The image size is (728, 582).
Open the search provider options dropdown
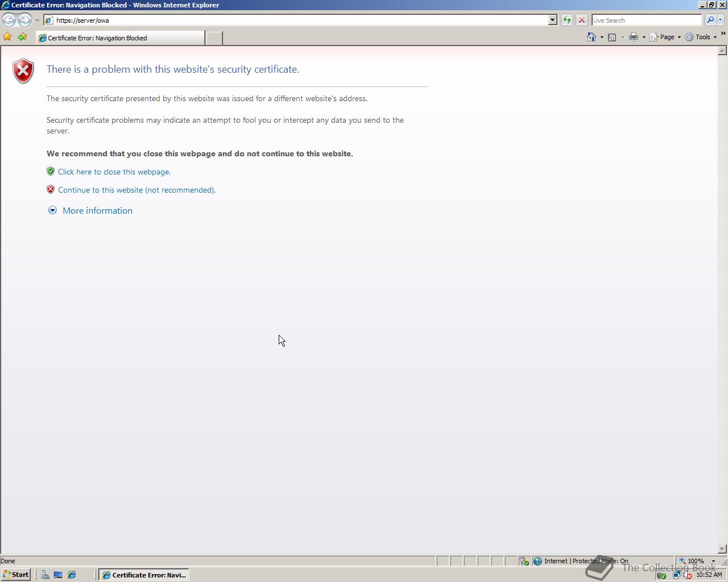[721, 20]
